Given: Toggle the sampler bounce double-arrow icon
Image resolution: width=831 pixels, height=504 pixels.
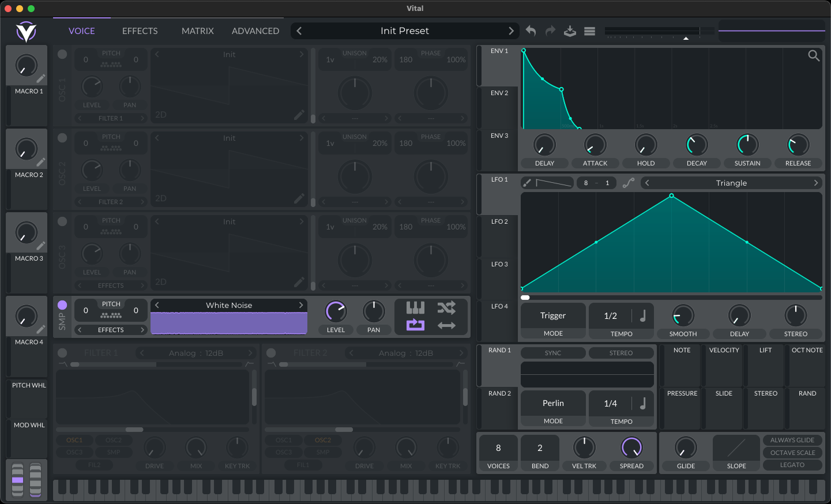Looking at the screenshot, I should pyautogui.click(x=446, y=325).
